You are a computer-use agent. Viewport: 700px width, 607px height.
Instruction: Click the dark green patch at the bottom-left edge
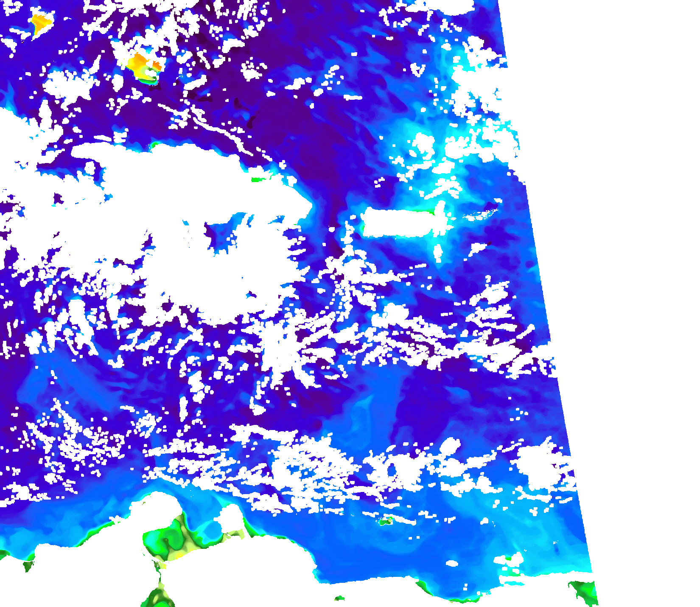(x=29, y=565)
